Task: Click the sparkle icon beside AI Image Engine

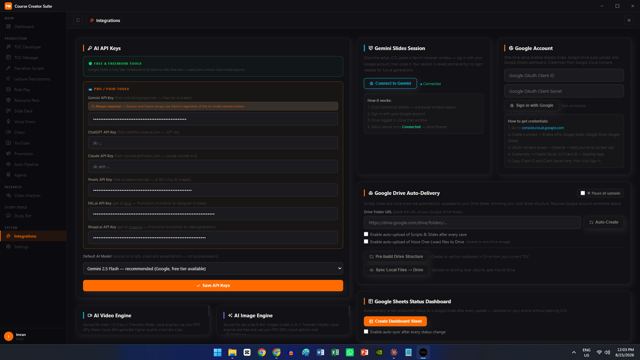Action: pos(230,316)
